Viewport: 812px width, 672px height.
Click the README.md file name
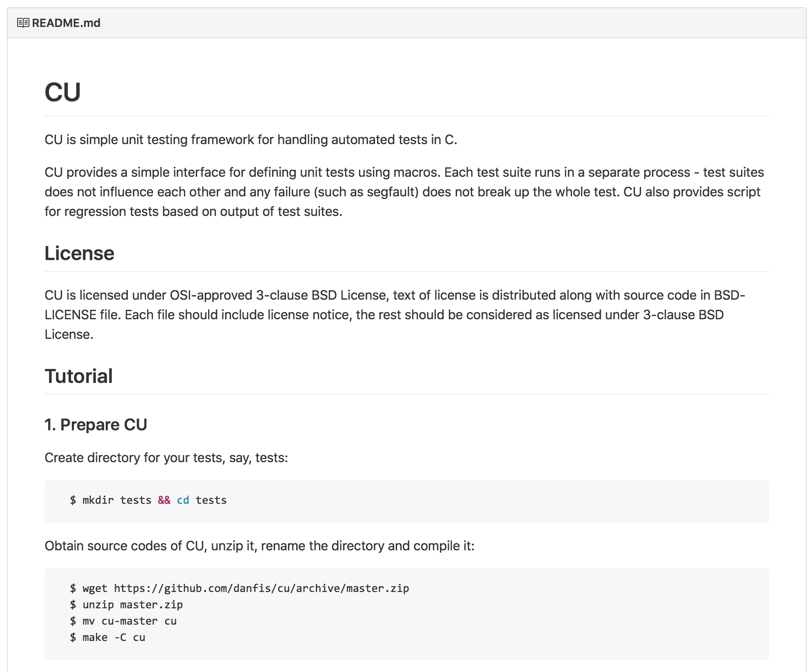(x=66, y=23)
